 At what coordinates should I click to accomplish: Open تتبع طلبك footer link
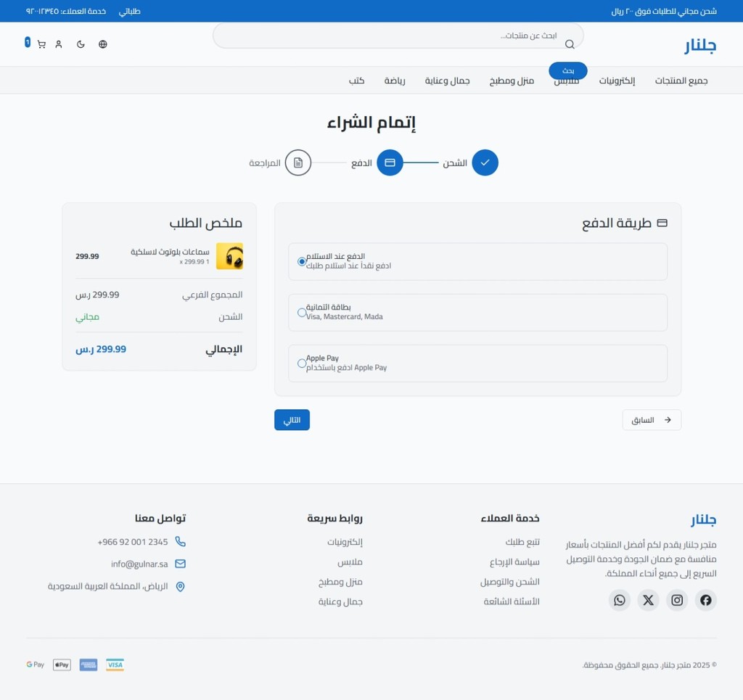pos(522,542)
